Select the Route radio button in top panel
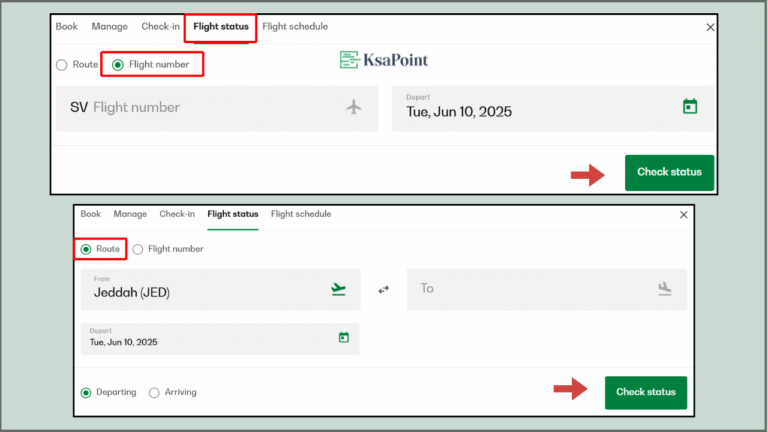 [62, 65]
